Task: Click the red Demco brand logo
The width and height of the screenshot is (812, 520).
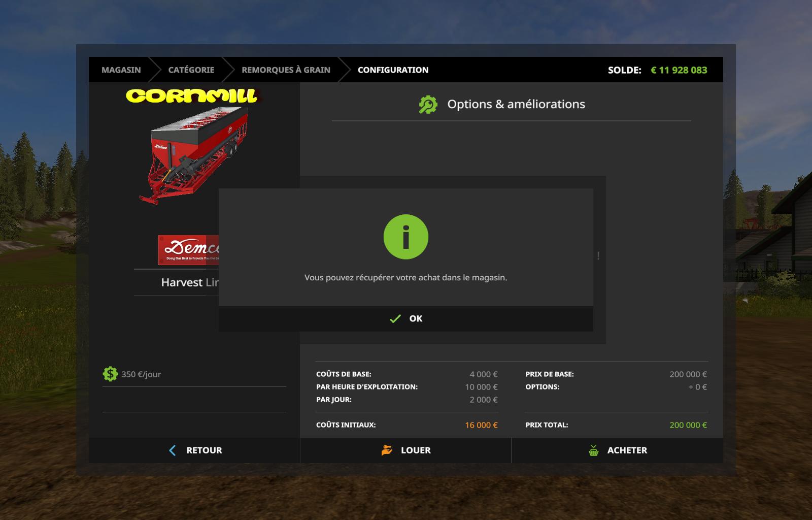Action: pyautogui.click(x=188, y=249)
